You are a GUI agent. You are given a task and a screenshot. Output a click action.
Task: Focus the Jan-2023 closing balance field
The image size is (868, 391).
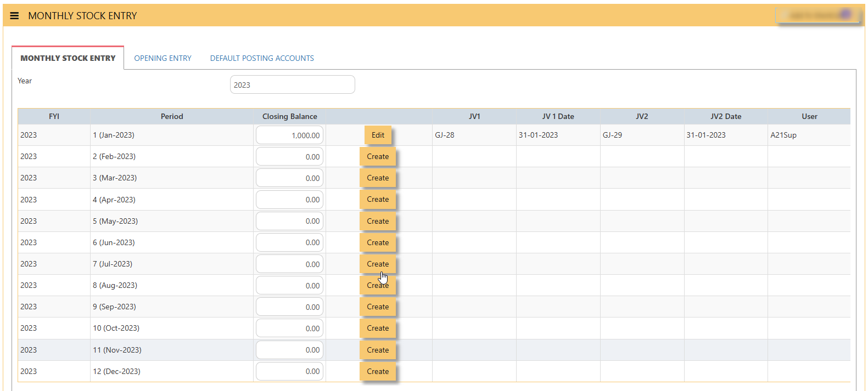289,135
